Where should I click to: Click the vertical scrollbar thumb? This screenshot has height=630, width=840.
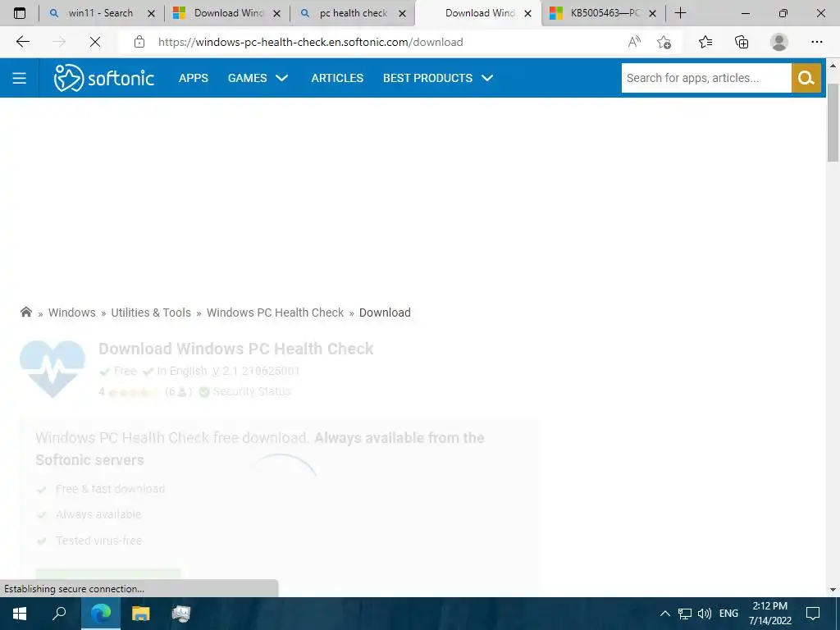[x=833, y=122]
